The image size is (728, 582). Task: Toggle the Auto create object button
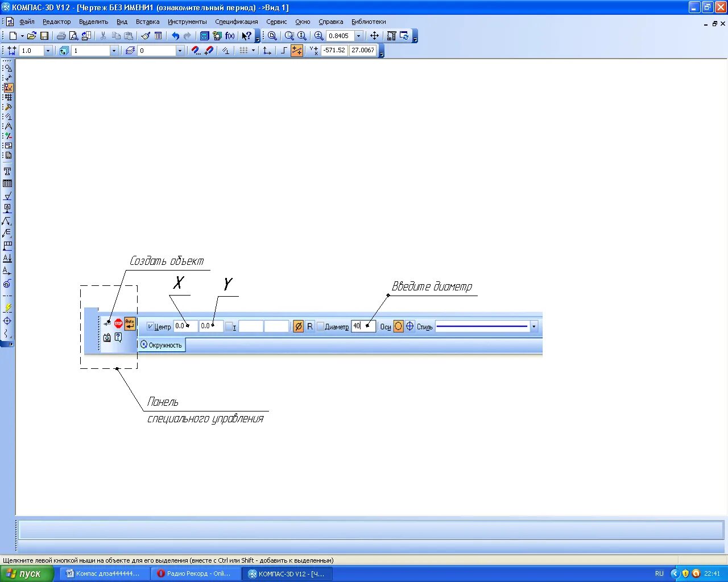click(x=130, y=324)
